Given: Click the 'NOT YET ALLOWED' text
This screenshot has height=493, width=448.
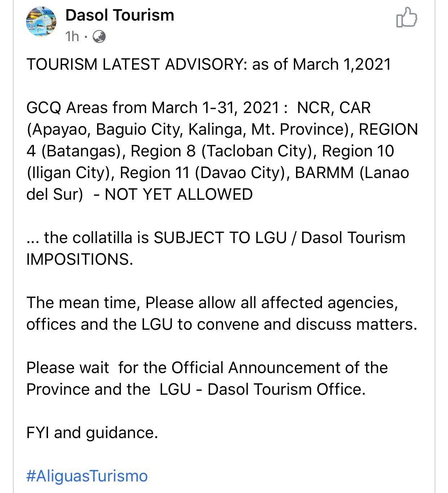Looking at the screenshot, I should 179,194.
